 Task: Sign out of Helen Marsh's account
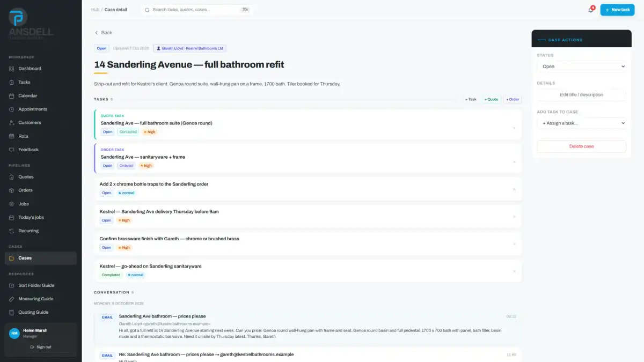(x=41, y=347)
